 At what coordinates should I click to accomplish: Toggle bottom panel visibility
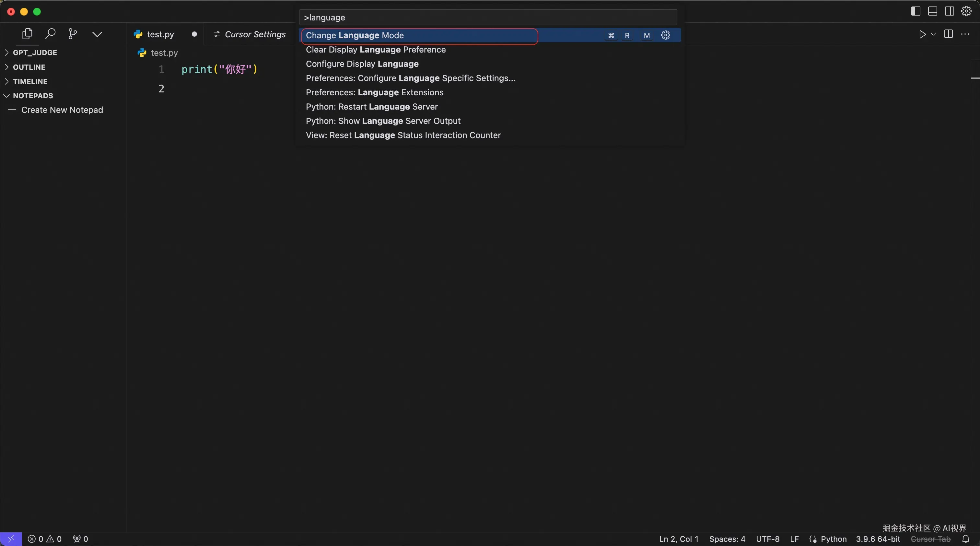pyautogui.click(x=932, y=11)
